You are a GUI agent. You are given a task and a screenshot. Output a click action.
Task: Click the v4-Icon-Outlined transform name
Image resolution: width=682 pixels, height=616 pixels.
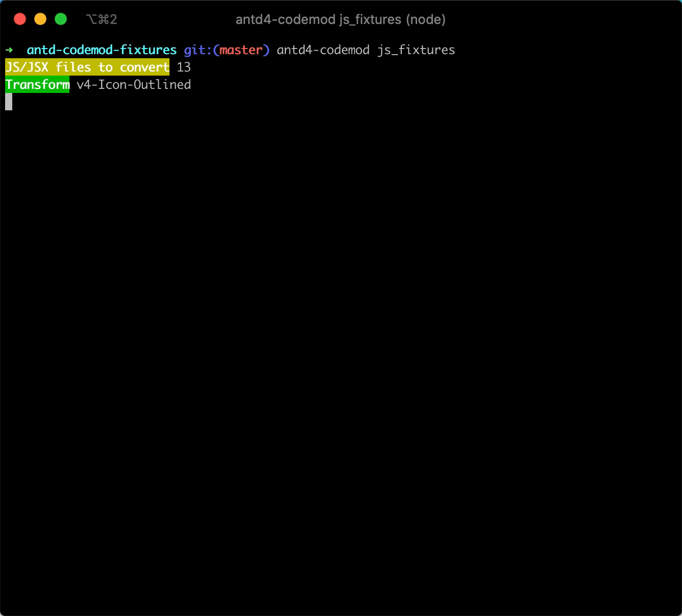134,84
